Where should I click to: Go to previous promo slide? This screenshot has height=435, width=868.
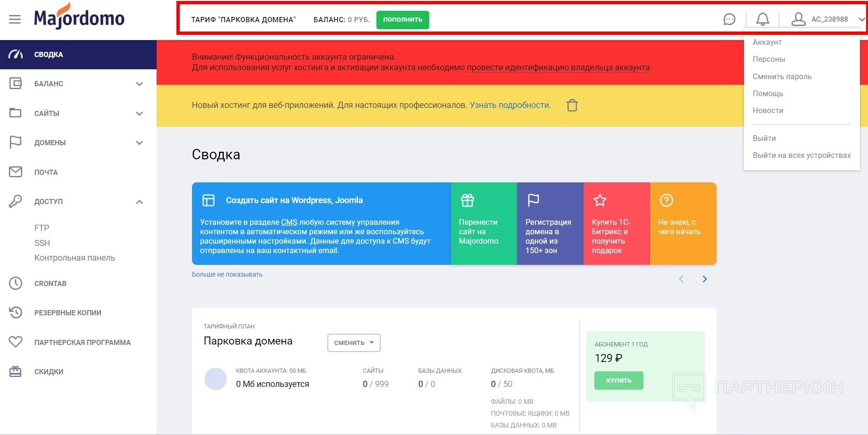point(681,279)
